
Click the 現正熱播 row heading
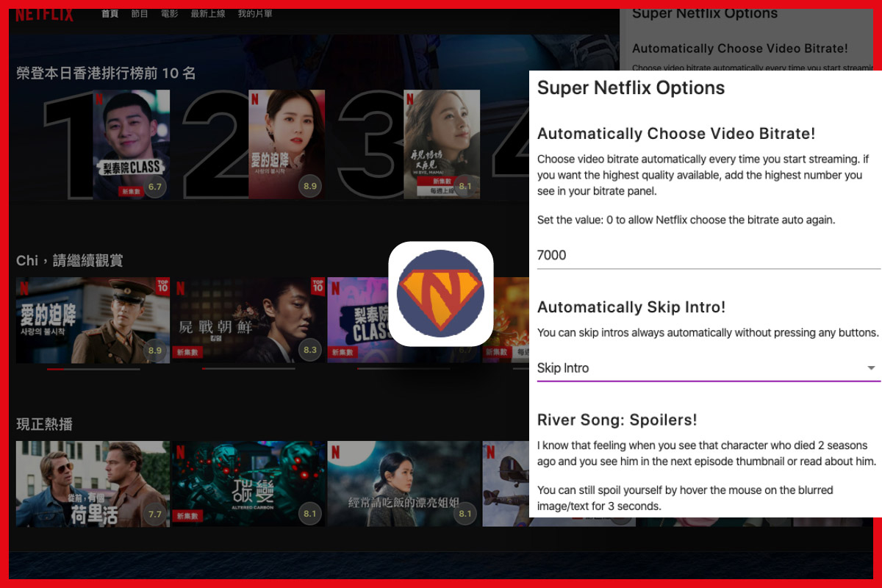coord(44,424)
